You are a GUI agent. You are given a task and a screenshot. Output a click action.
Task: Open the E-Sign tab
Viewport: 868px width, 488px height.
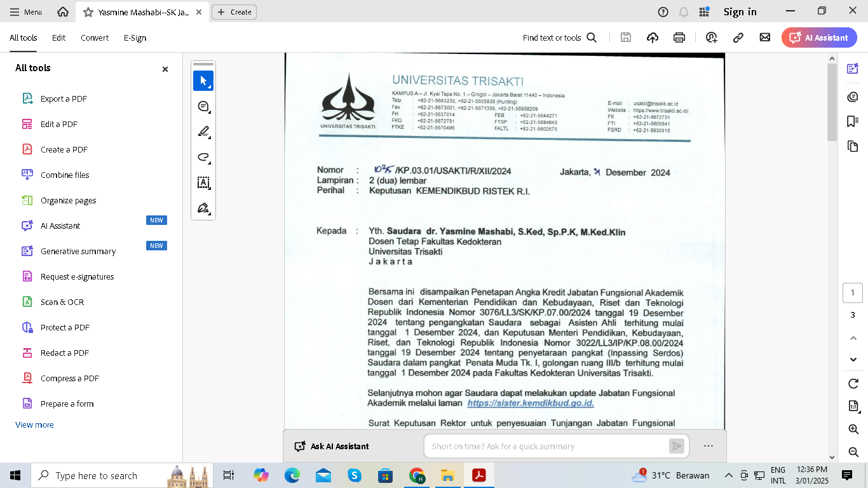pyautogui.click(x=135, y=38)
